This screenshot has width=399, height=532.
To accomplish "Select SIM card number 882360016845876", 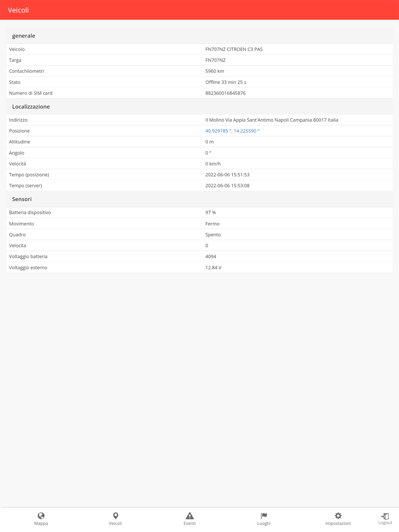I will (x=225, y=93).
